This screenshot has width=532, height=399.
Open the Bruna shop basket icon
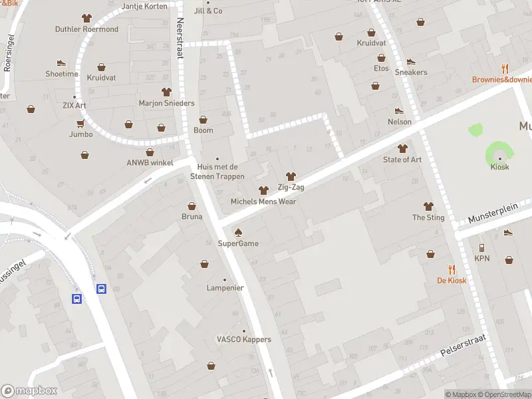point(192,206)
